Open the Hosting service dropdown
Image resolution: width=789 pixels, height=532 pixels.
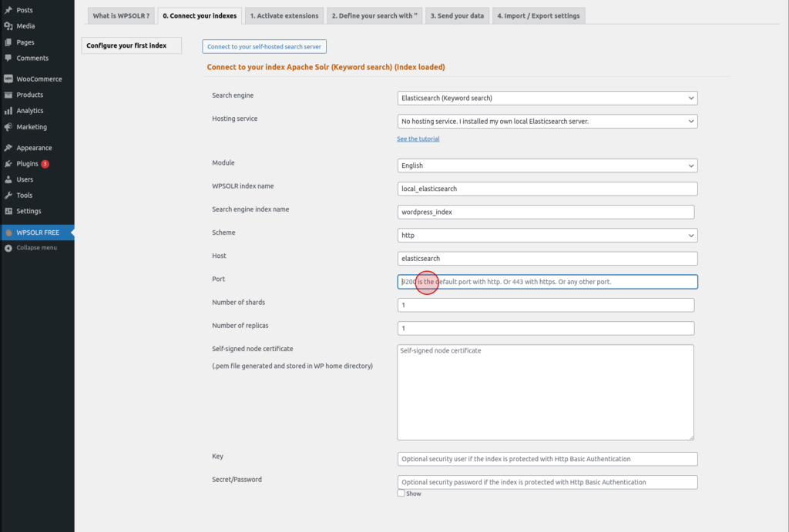point(547,121)
